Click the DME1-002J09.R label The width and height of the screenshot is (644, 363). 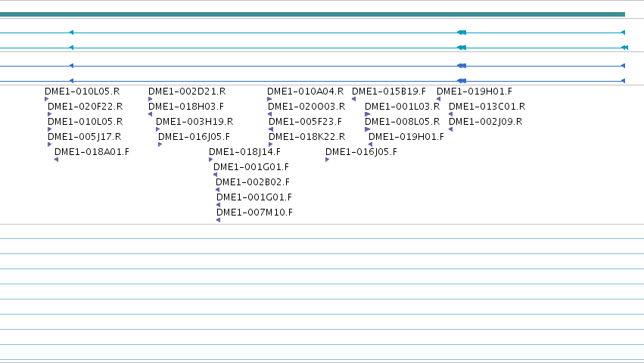(x=486, y=122)
